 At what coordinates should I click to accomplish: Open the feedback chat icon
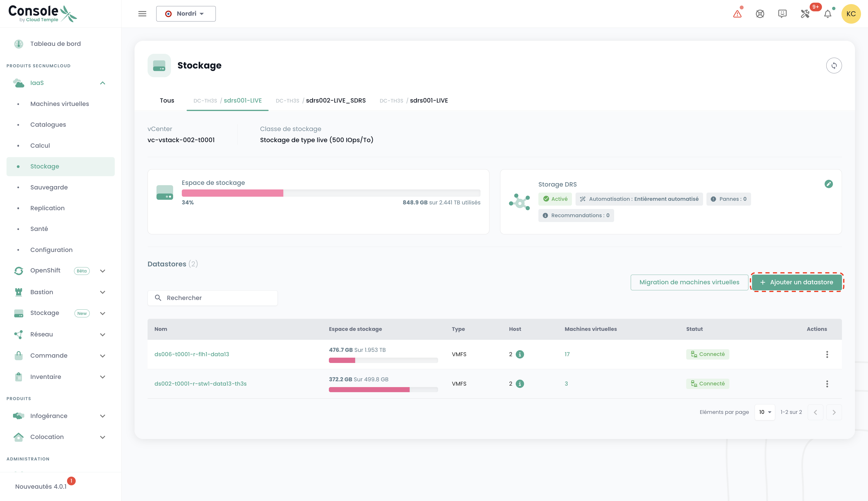tap(782, 14)
